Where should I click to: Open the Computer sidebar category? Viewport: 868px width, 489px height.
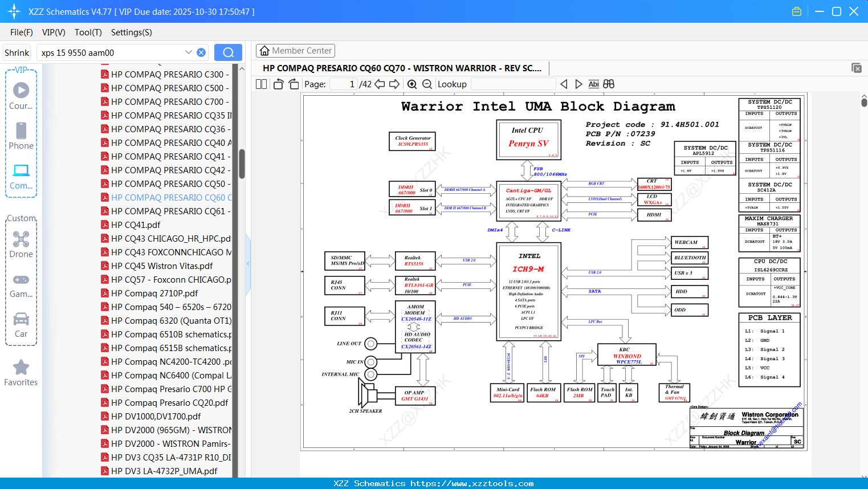coord(21,176)
